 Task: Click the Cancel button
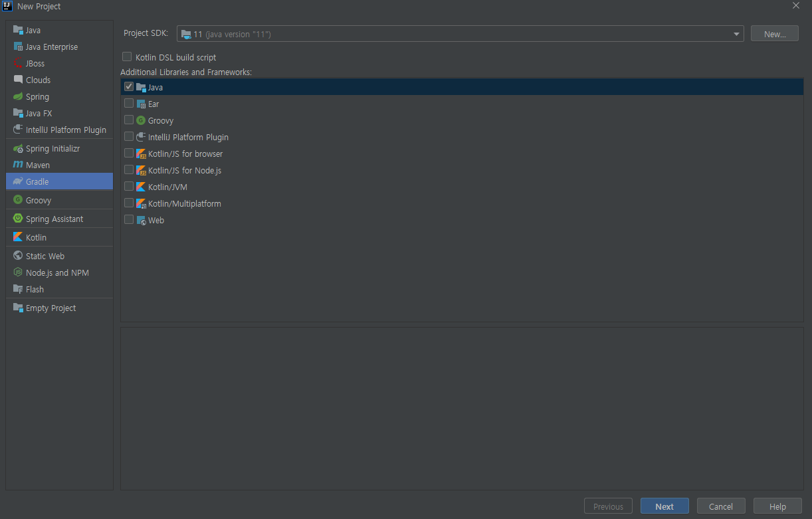(721, 506)
